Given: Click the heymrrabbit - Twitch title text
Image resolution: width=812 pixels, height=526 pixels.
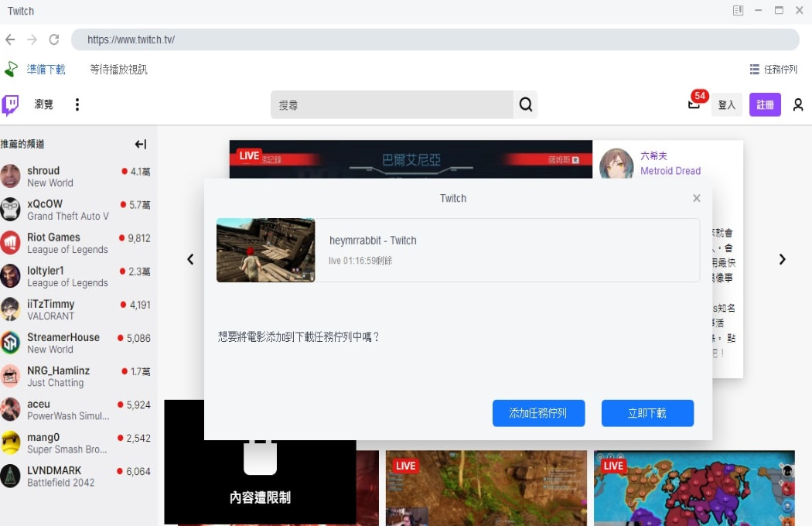Looking at the screenshot, I should [x=373, y=241].
